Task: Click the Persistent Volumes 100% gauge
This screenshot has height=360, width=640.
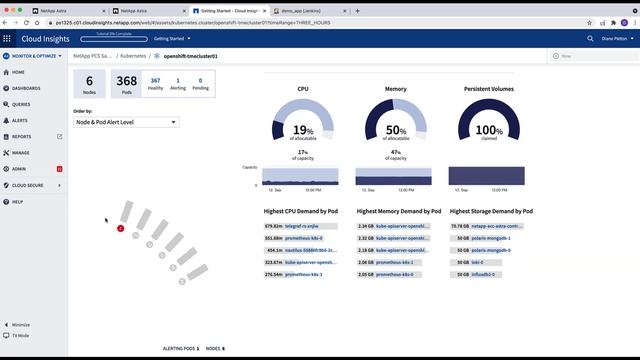Action: pos(489,121)
